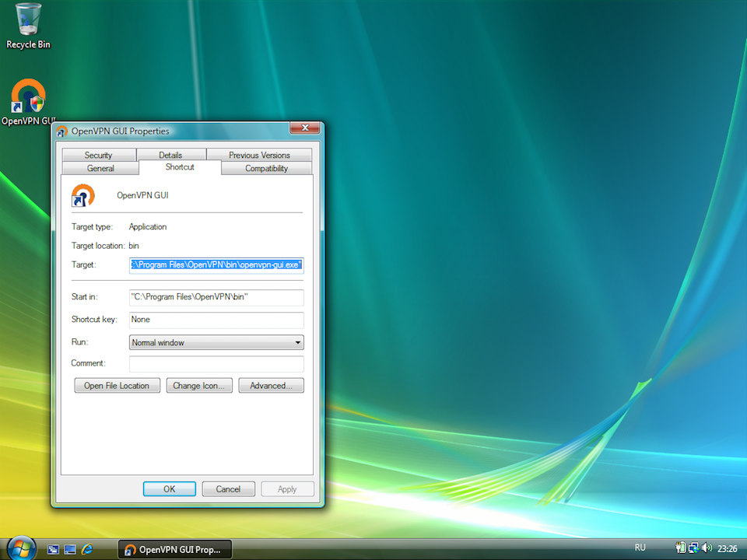747x560 pixels.
Task: Select the OpenVPN GUI desktop shortcut
Action: (28, 102)
